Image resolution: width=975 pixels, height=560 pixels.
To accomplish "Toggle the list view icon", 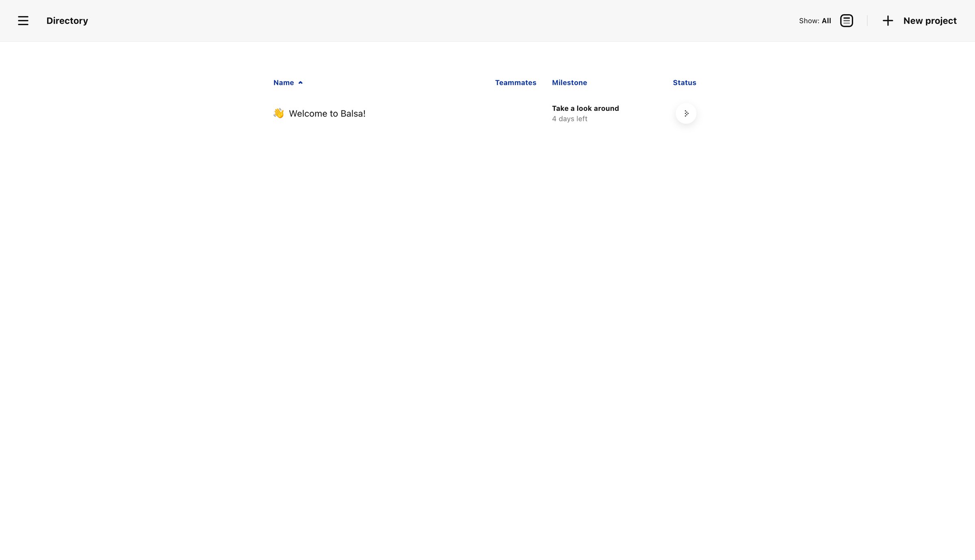I will click(847, 21).
